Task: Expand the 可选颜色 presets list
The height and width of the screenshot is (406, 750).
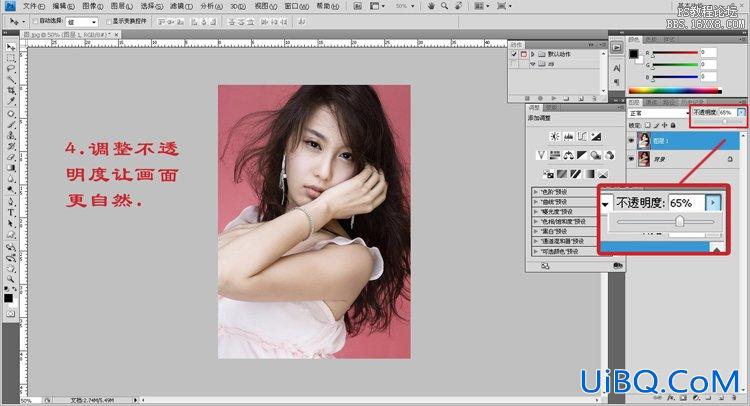Action: (x=535, y=251)
